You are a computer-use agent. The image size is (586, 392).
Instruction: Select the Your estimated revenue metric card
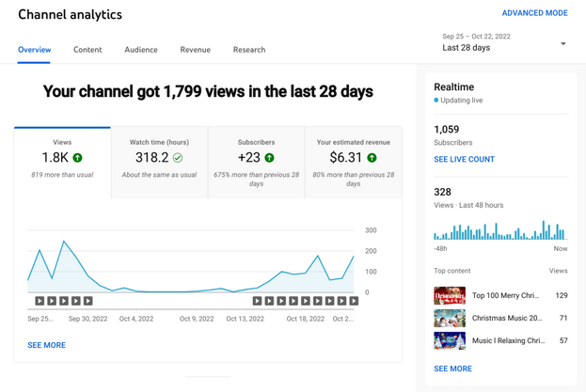tap(353, 162)
